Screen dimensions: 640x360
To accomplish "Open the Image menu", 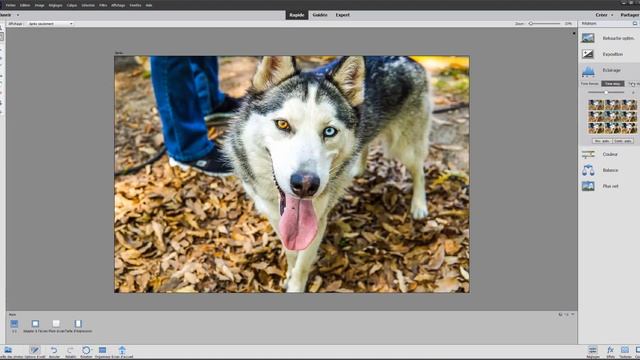I will pyautogui.click(x=40, y=5).
